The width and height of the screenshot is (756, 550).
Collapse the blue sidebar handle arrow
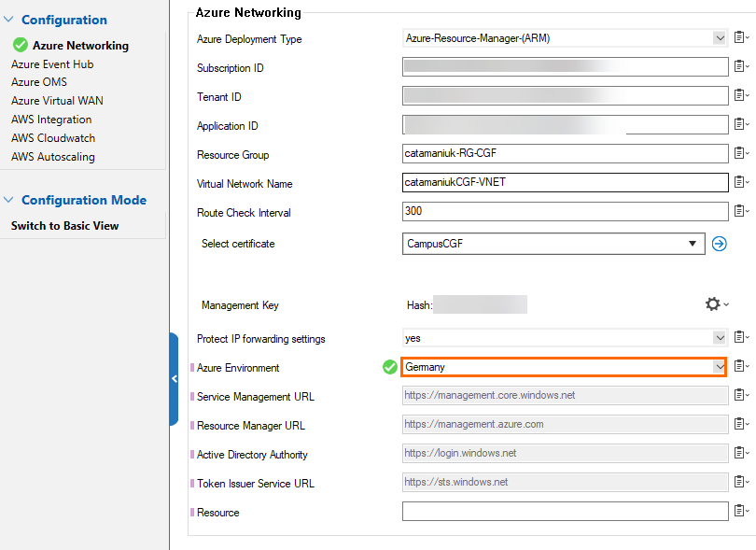174,379
